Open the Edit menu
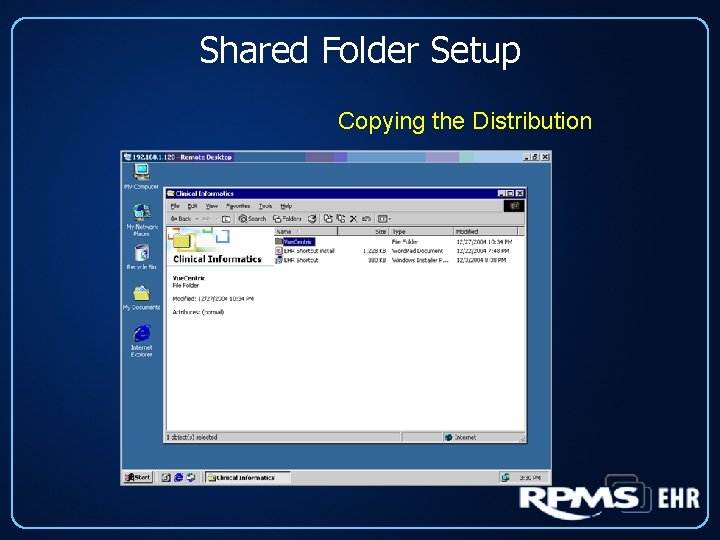 pyautogui.click(x=192, y=206)
